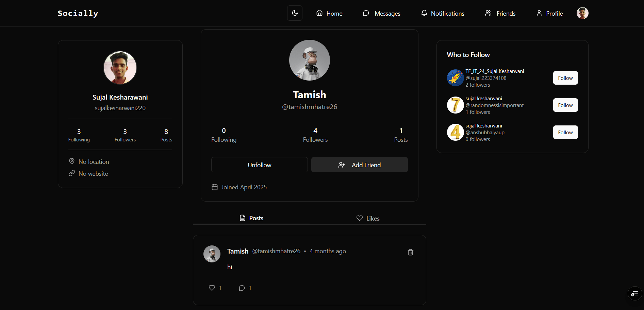Screen dimensions: 644x310
Task: Open floating list icon at bottom right
Action: click(x=634, y=294)
